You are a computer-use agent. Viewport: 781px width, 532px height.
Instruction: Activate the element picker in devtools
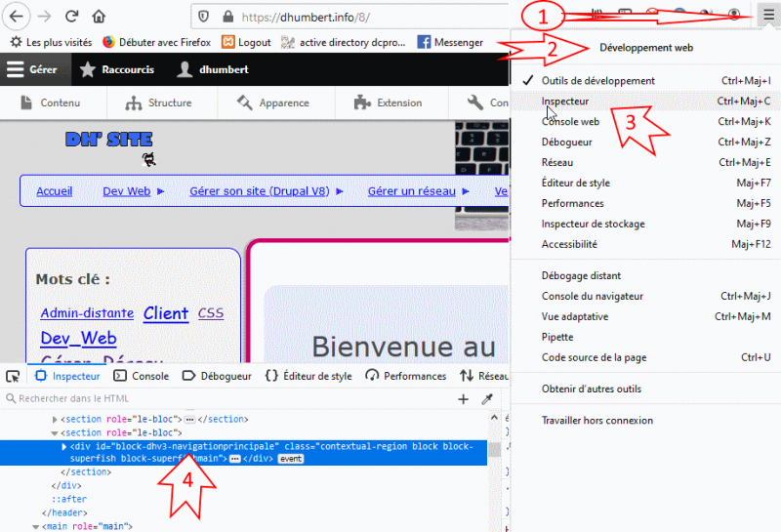[13, 376]
